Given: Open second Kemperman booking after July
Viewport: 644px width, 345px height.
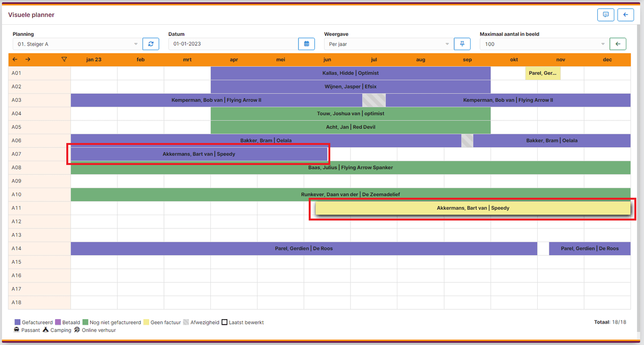Looking at the screenshot, I should pos(508,100).
